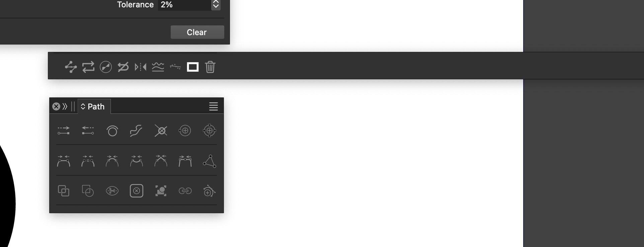Click the looping arrows repeat icon
This screenshot has width=644, height=247.
coord(88,67)
